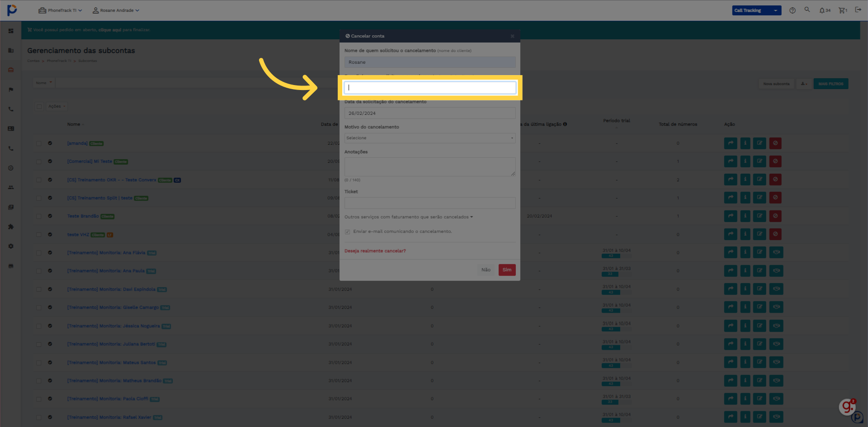
Task: Click the Anotações text area
Action: 430,167
